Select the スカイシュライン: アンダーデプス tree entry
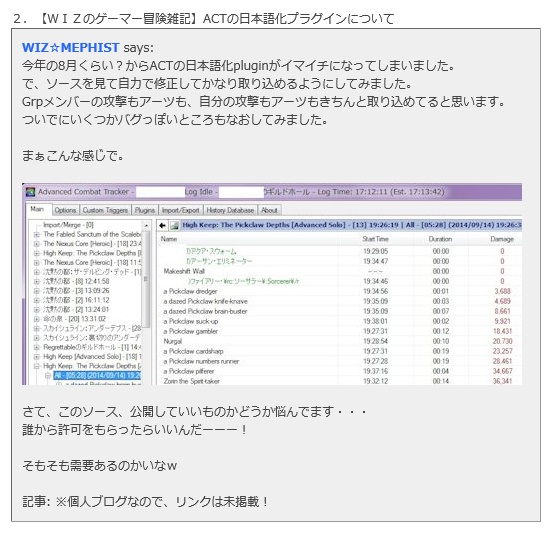This screenshot has height=543, width=553. pos(92,329)
